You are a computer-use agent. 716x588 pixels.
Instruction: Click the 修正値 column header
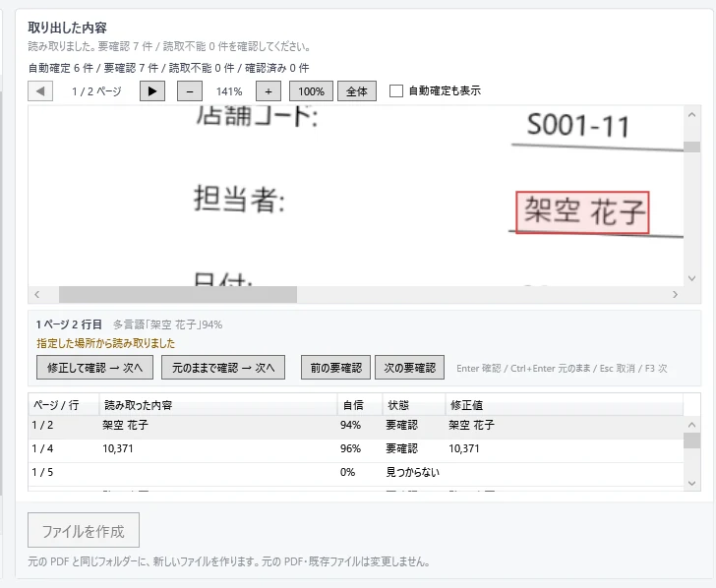click(564, 405)
